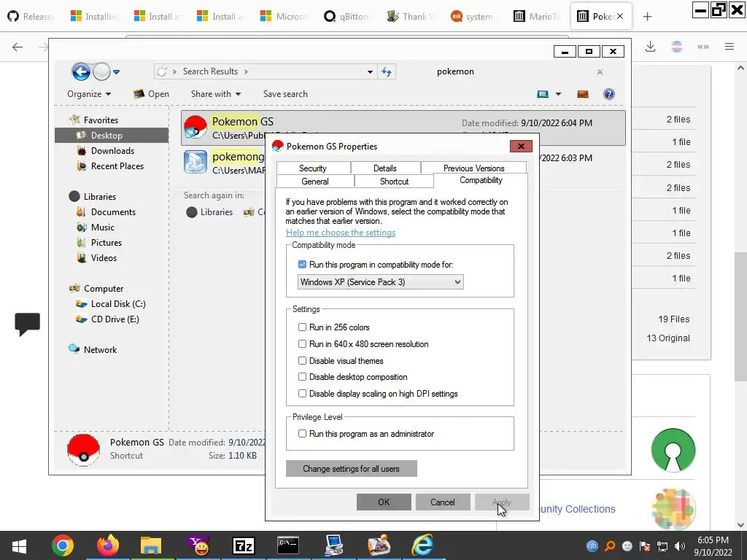Image resolution: width=747 pixels, height=560 pixels.
Task: Click the refresh icon beside the address bar
Action: coord(387,72)
